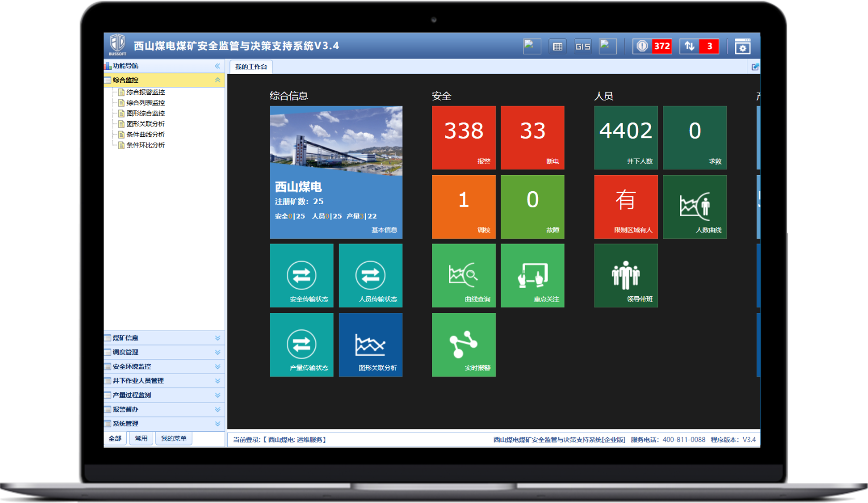The image size is (868, 503).
Task: Open the 0 求救 tile
Action: click(x=695, y=138)
